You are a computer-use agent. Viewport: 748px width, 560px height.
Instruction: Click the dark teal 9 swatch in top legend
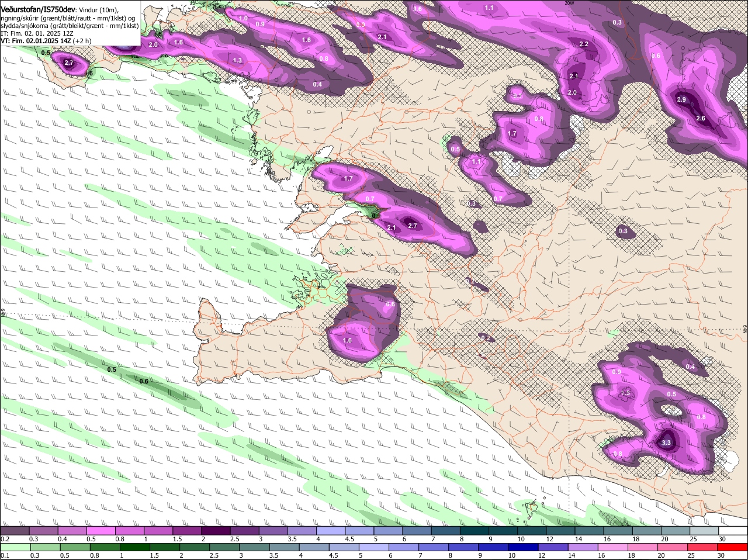pos(503,531)
